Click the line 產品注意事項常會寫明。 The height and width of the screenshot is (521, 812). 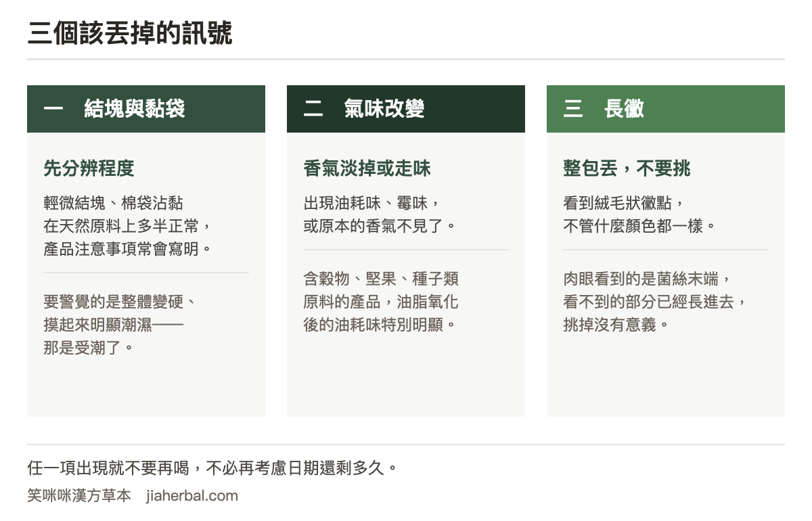point(129,248)
